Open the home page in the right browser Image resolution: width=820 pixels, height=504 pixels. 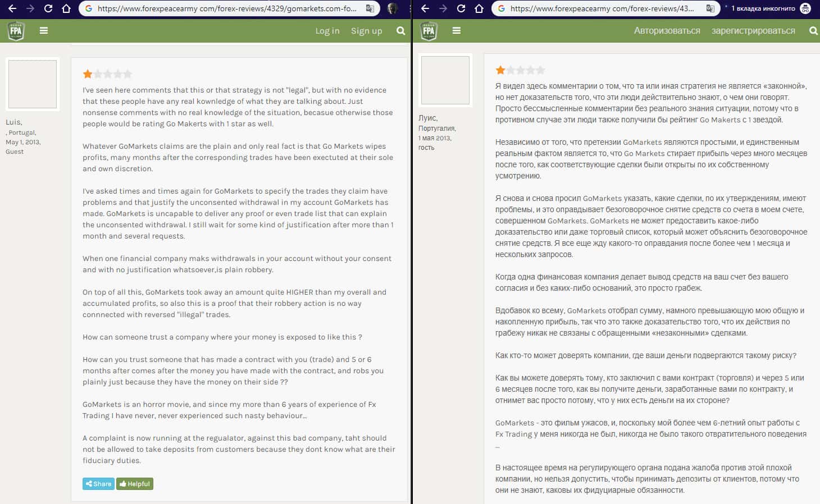click(479, 8)
